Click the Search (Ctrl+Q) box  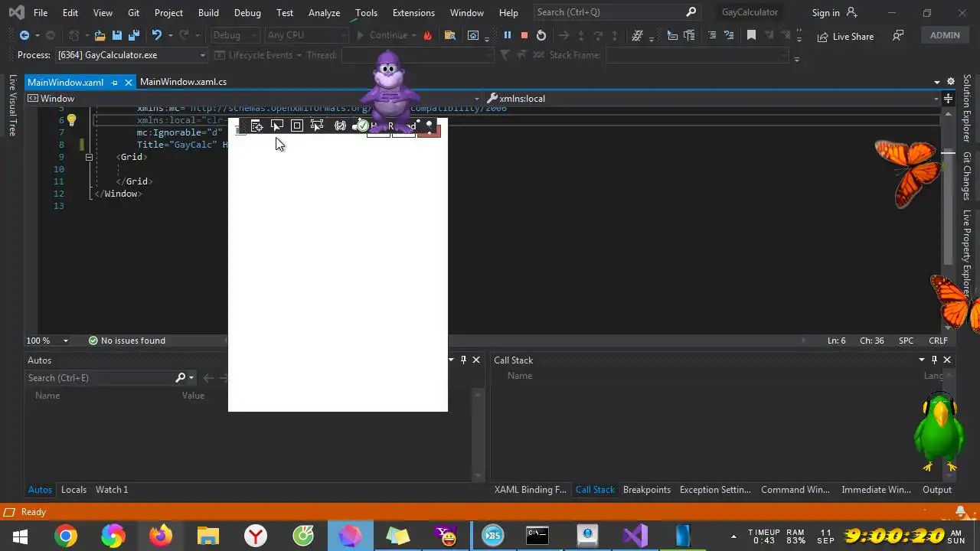coord(616,12)
